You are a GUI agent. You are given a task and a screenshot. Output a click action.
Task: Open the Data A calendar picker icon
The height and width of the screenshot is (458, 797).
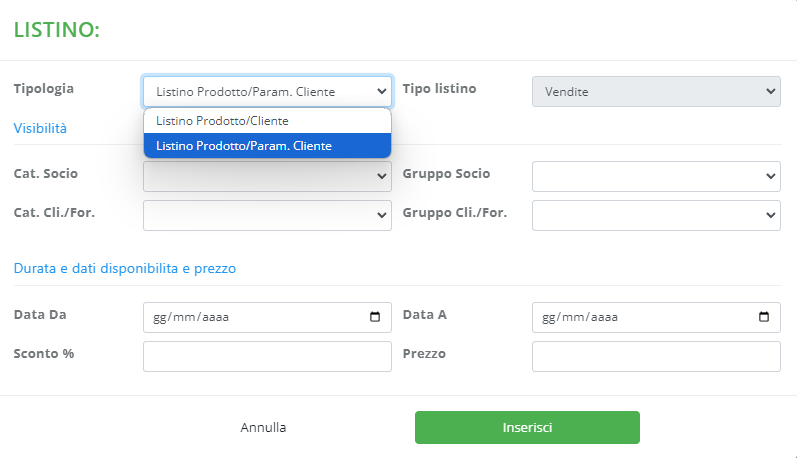[x=764, y=318]
